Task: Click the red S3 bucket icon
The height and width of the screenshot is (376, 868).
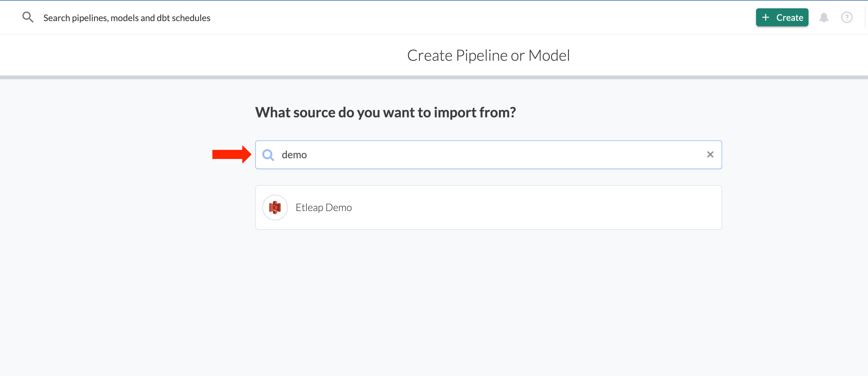Action: [275, 208]
